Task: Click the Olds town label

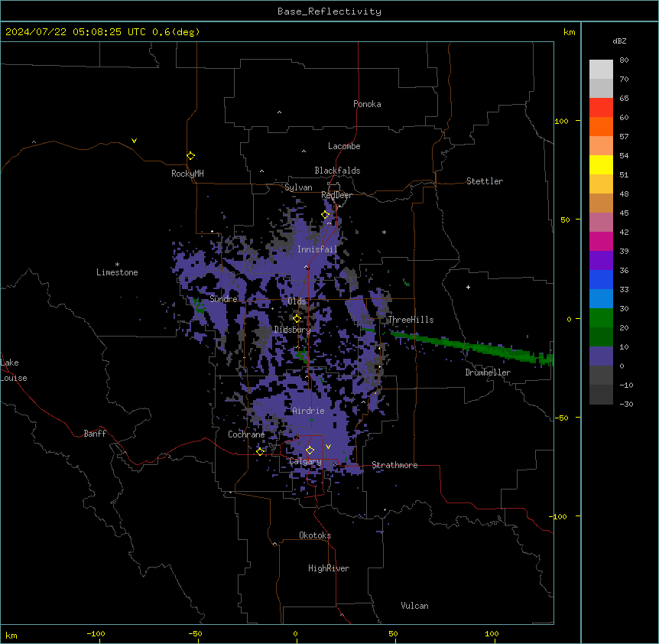Action: 297,301
